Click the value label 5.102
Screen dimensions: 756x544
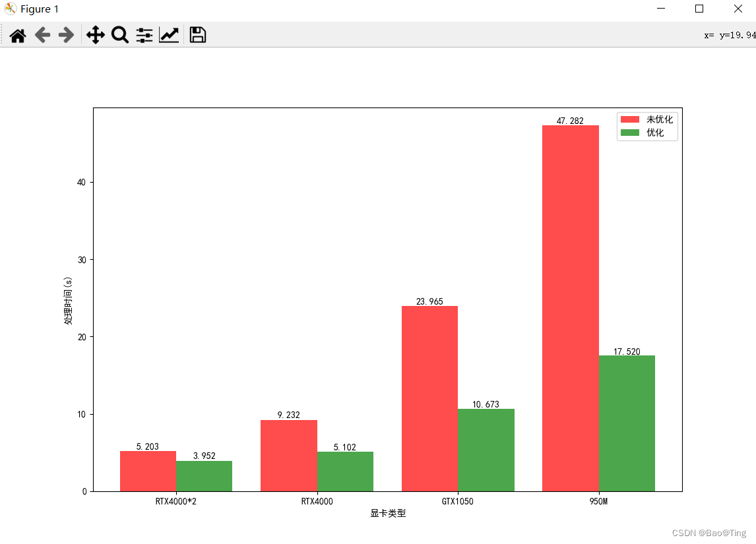(x=345, y=447)
